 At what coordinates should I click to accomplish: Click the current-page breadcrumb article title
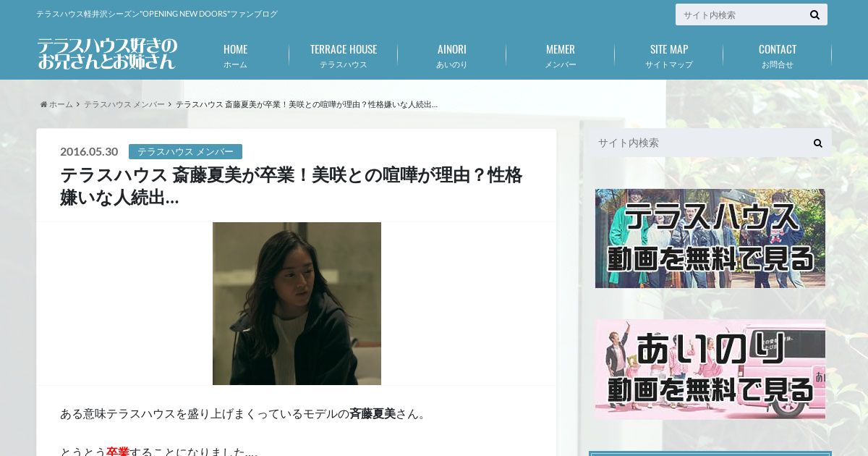click(x=307, y=104)
